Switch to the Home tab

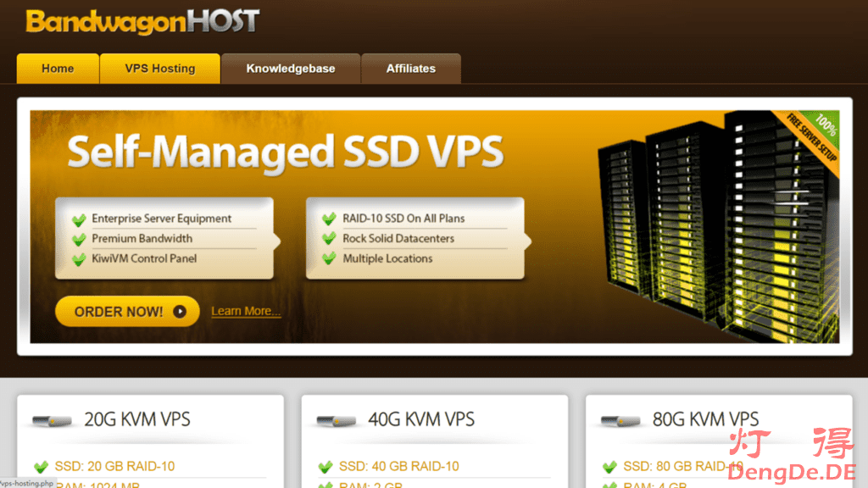[57, 69]
